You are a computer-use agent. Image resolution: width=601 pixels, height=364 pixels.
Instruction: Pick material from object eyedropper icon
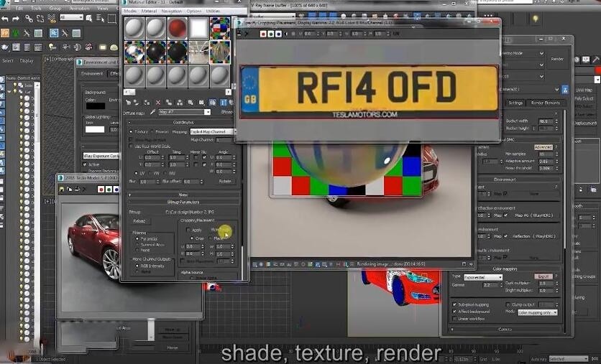pyautogui.click(x=152, y=112)
